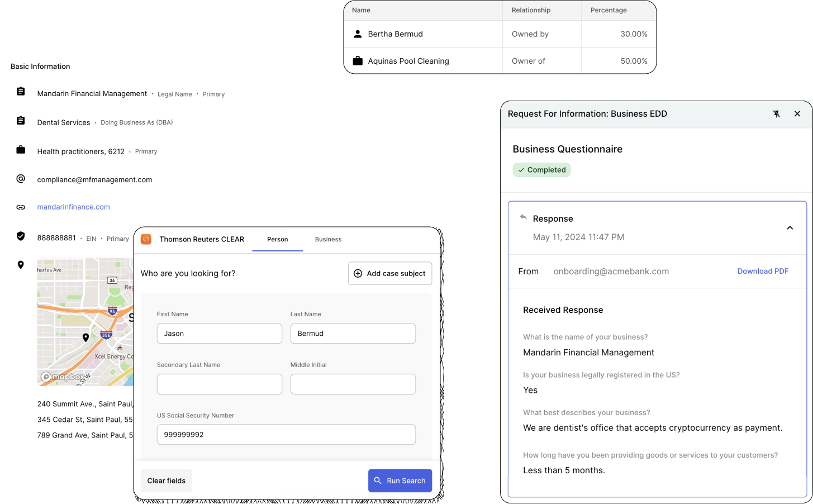Click the 345 Cedar St address line
The image size is (813, 504).
[85, 420]
